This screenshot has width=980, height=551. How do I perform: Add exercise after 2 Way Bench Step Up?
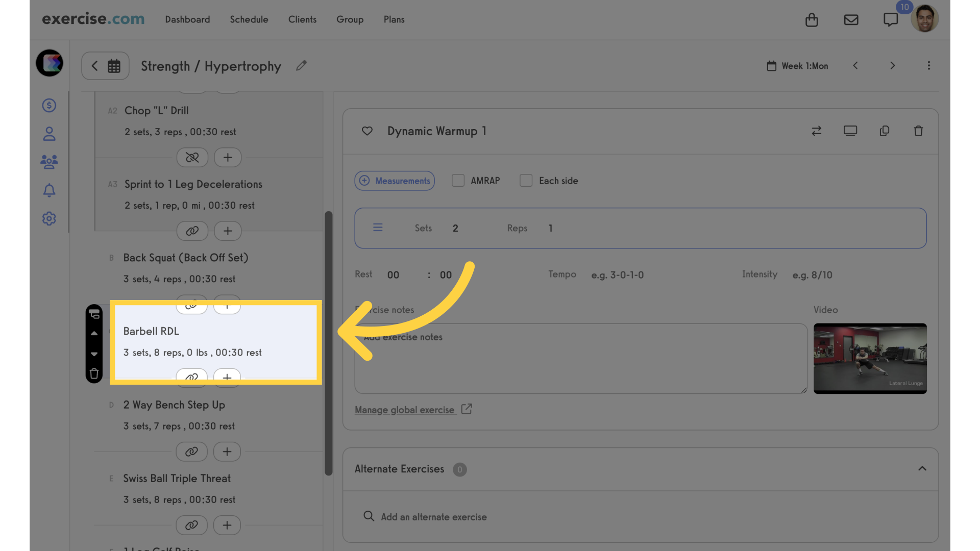pyautogui.click(x=227, y=452)
